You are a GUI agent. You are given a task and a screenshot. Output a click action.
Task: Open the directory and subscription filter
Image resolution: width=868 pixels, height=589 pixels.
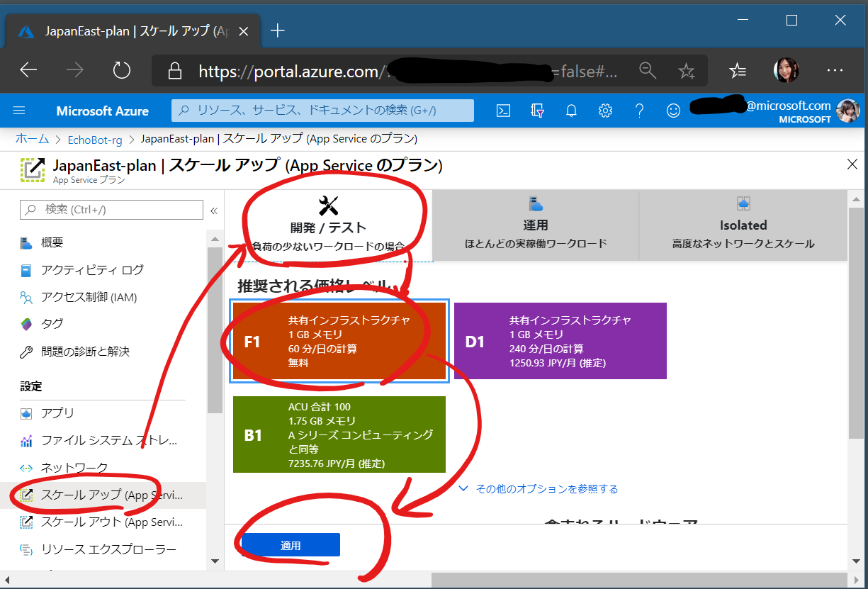pyautogui.click(x=537, y=111)
